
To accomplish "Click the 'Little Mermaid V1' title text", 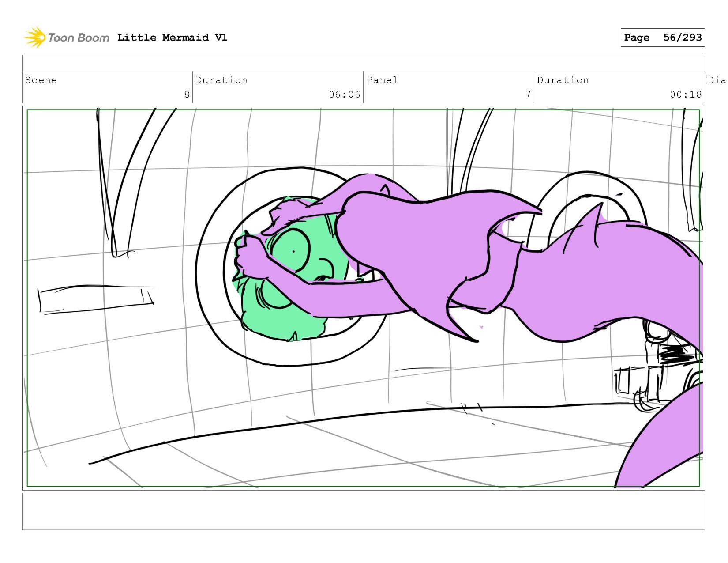I will [172, 38].
